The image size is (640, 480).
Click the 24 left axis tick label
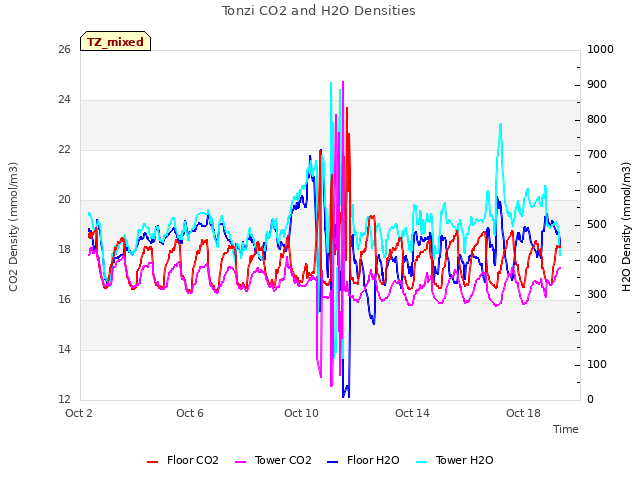coord(64,100)
